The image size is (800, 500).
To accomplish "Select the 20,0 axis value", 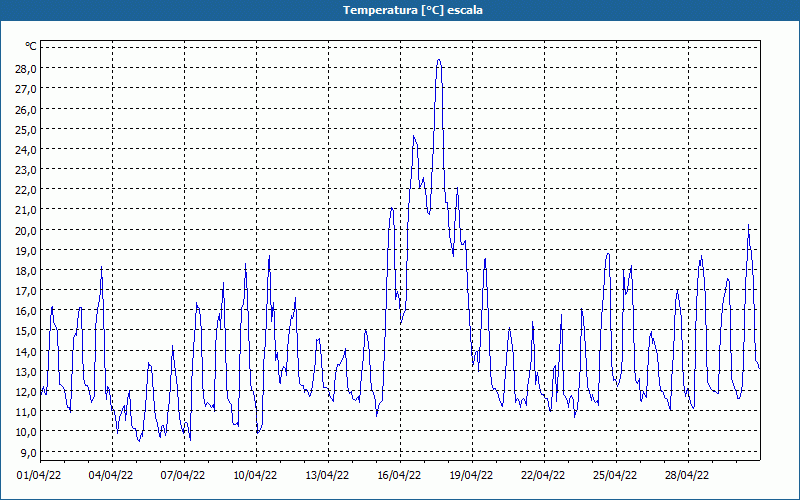I will pyautogui.click(x=26, y=230).
